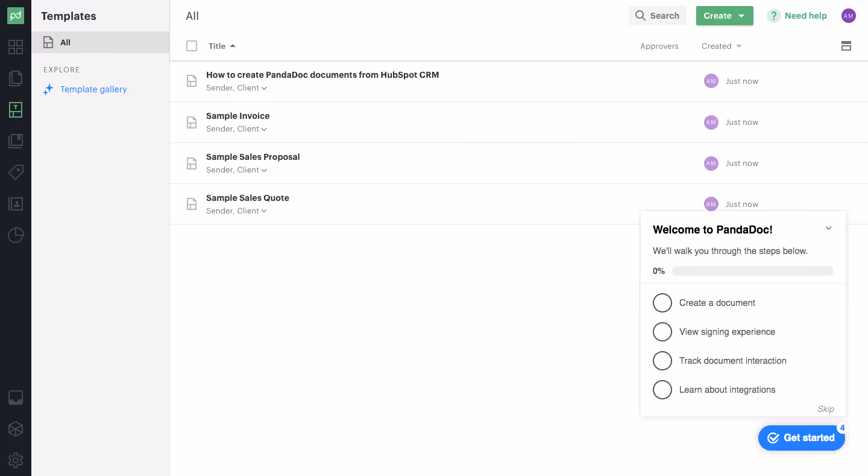Open the Contacts icon in sidebar
The width and height of the screenshot is (868, 476).
coord(16,204)
